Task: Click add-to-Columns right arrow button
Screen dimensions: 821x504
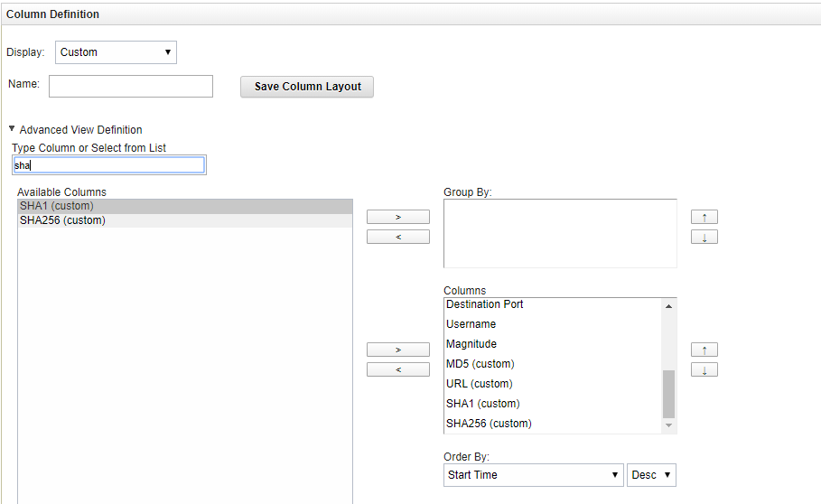Action: [x=397, y=350]
